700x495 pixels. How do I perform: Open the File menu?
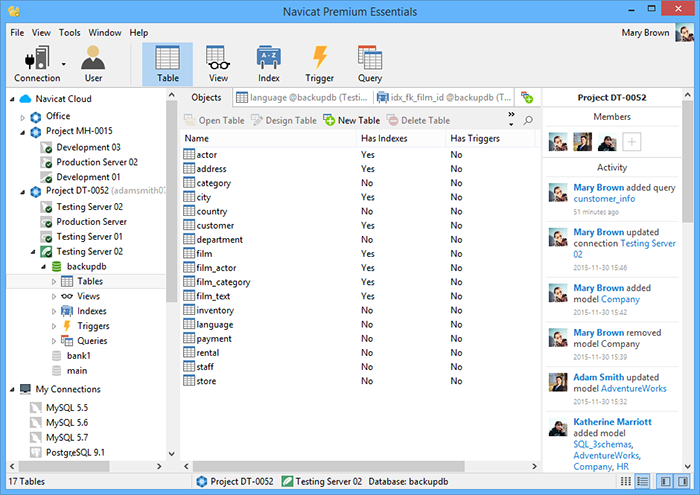click(x=17, y=33)
